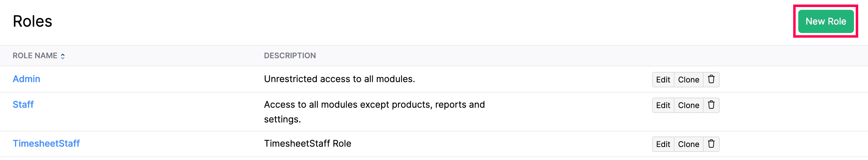Clone the TimesheetStaff role
This screenshot has width=868, height=160.
coord(689,144)
